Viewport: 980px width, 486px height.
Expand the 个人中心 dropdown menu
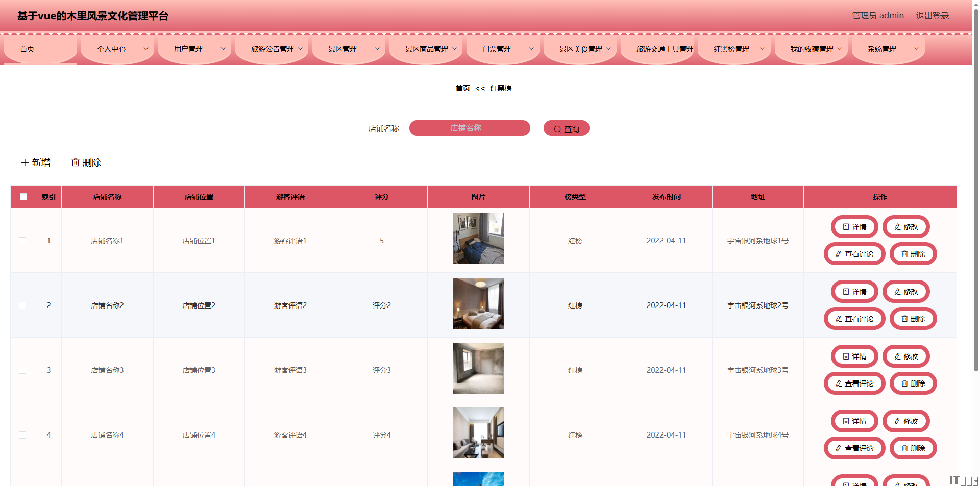[145, 49]
